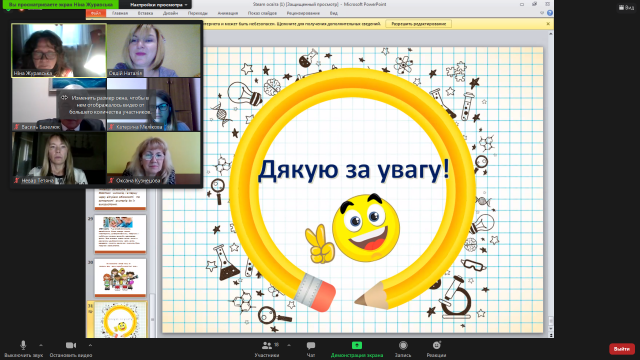The height and width of the screenshot is (360, 640).
Task: Leave meeting with red Выйти button
Action: tap(622, 349)
